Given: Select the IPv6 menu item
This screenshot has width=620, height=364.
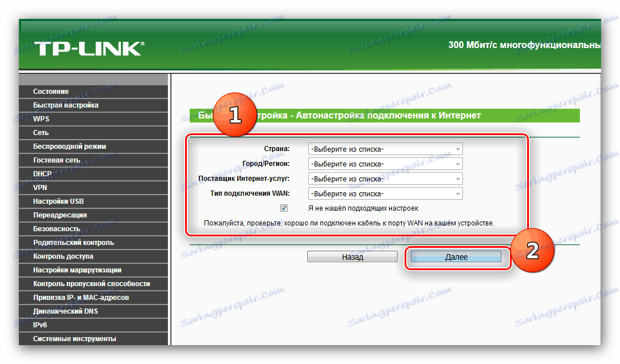Looking at the screenshot, I should coord(93,325).
